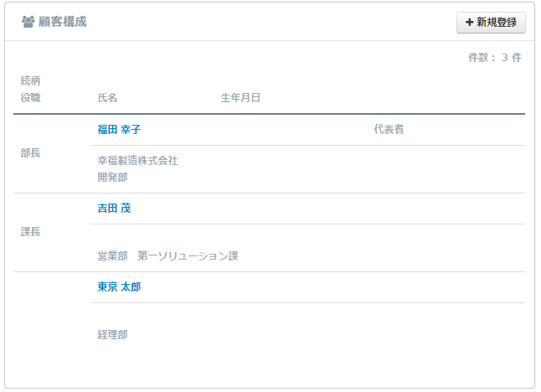This screenshot has height=392, width=541.
Task: Click the 顧客構成 panel title
Action: [x=63, y=22]
